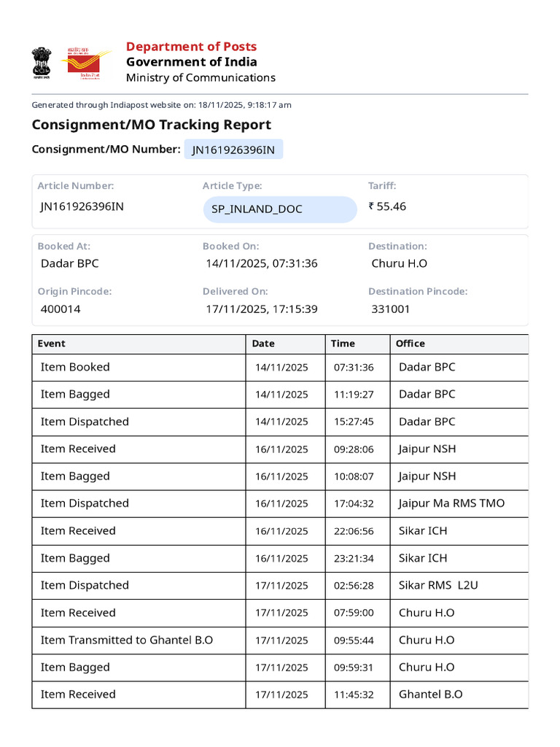Screen dimensions: 560x747
Task: Click the Consignment/MO Tracking Report title
Action: 152,125
